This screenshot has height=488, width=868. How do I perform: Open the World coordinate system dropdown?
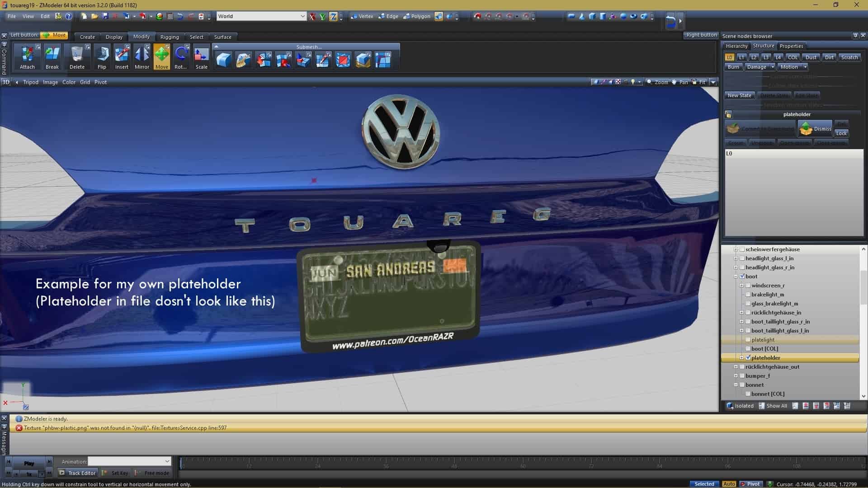pos(261,16)
